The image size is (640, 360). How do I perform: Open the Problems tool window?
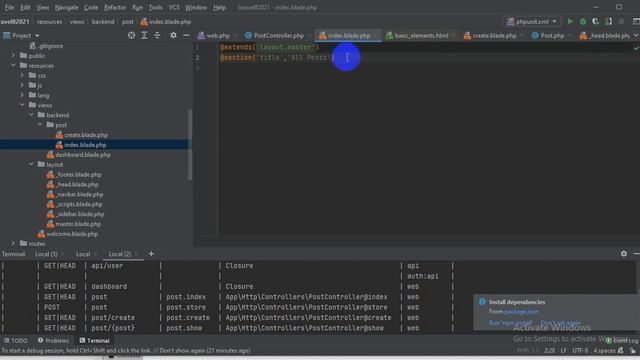(53, 340)
